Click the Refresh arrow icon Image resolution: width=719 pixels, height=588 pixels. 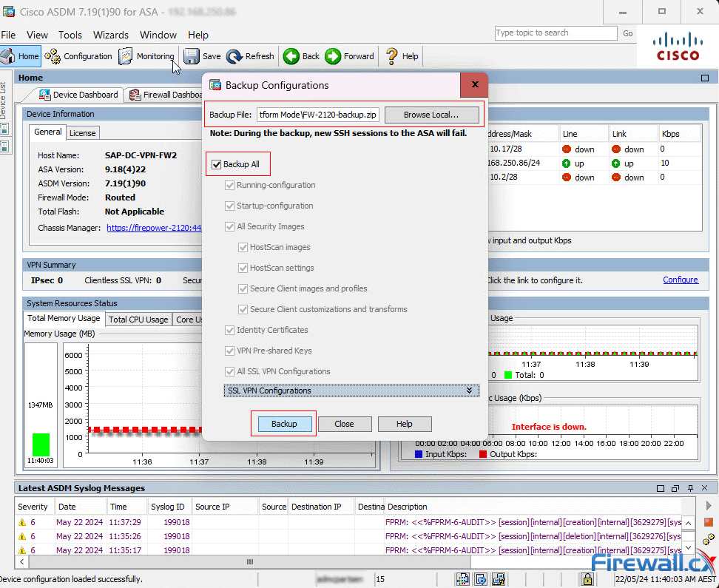pos(234,56)
